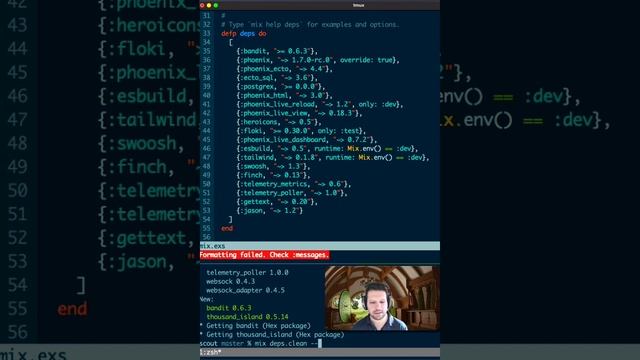Click '* Getting thousand_island (Hex package)' line
Image resolution: width=640 pixels, height=360 pixels.
coord(272,334)
